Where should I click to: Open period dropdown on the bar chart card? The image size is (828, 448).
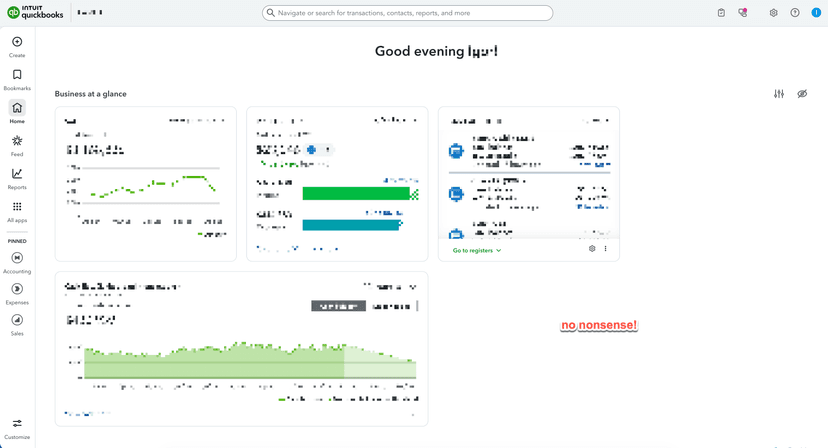396,120
